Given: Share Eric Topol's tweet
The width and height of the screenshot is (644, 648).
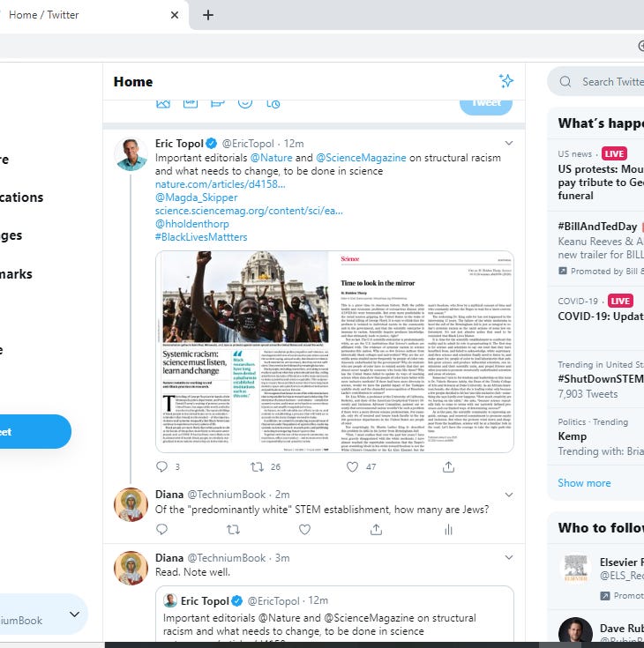Looking at the screenshot, I should [x=448, y=467].
